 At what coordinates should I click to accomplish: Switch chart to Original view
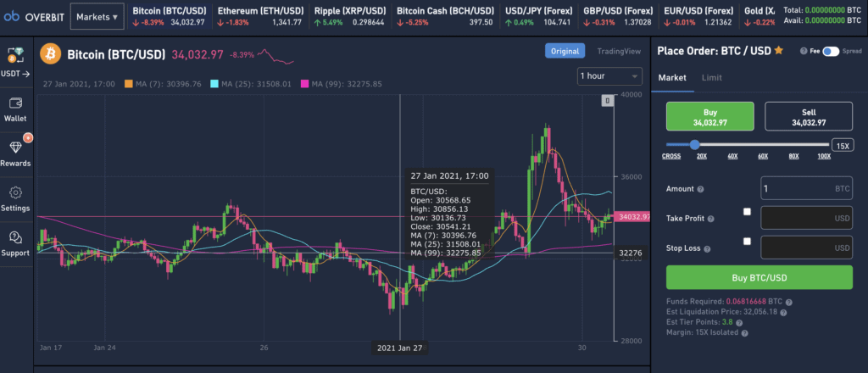(x=565, y=52)
